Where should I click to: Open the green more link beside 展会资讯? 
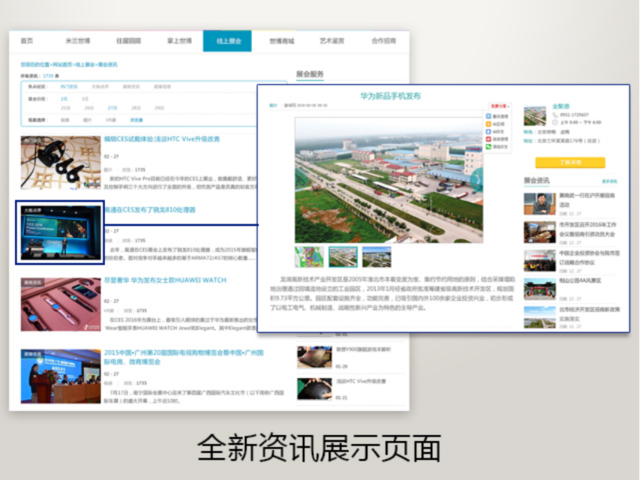tap(610, 181)
